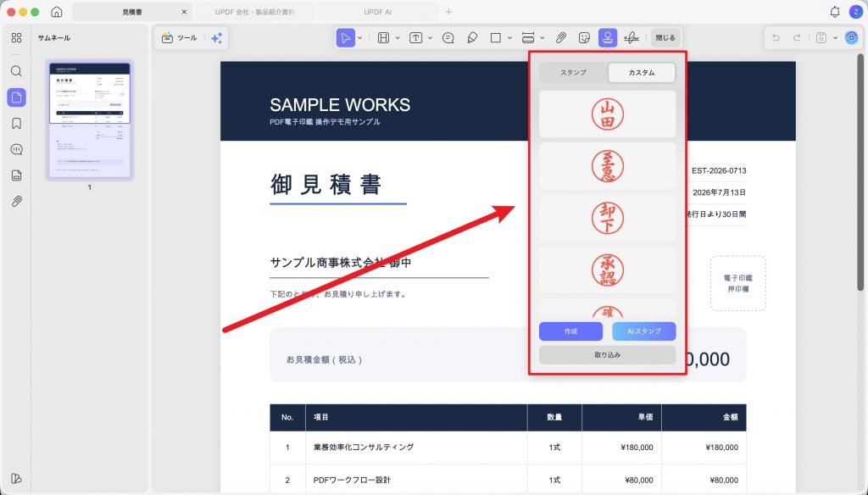Open the home screen icon
868x495 pixels.
click(x=57, y=12)
